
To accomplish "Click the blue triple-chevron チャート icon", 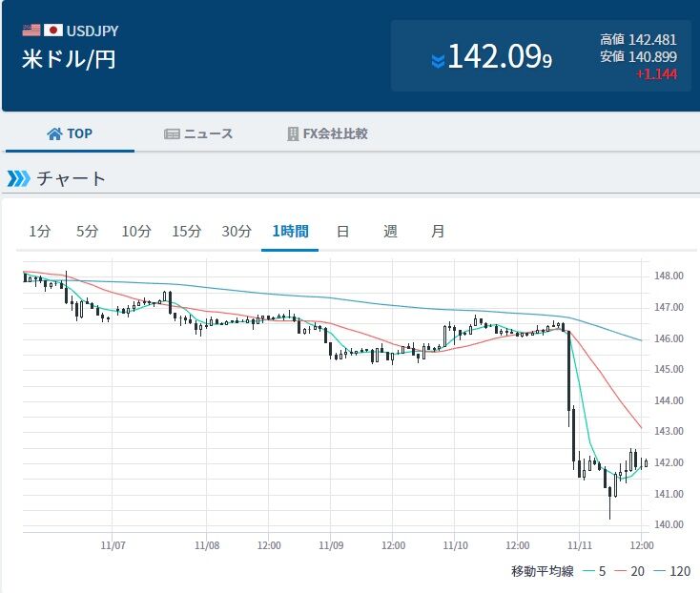I will (18, 178).
